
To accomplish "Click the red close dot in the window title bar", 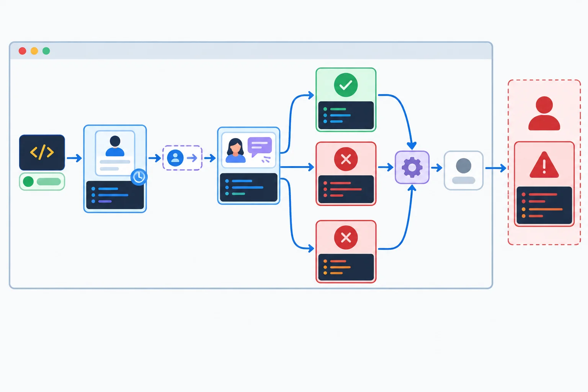I will point(23,51).
